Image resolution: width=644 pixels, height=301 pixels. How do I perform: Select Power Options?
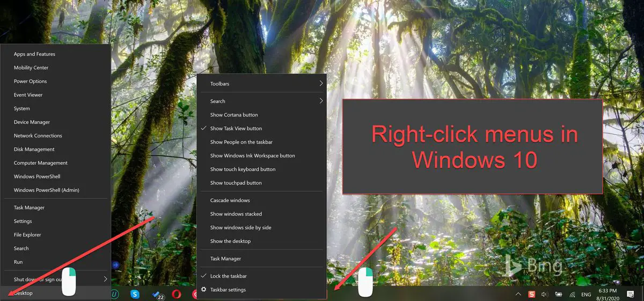coord(55,81)
